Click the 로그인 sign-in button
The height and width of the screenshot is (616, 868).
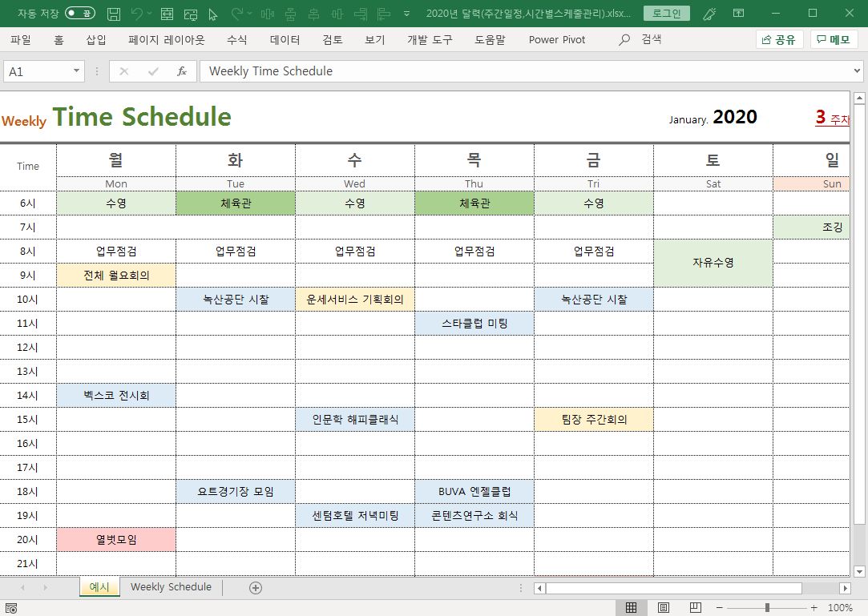[x=667, y=14]
